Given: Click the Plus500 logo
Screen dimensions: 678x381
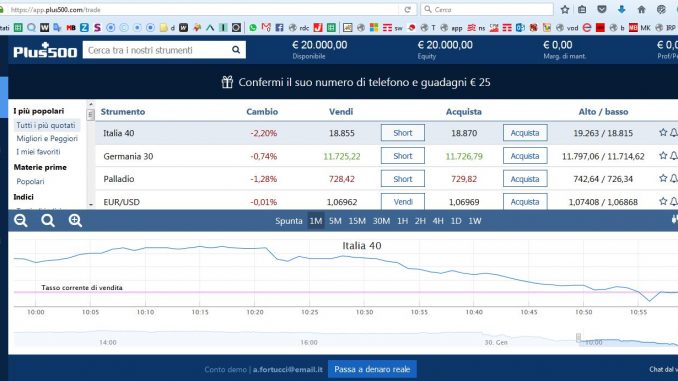Looking at the screenshot, I should 45,50.
